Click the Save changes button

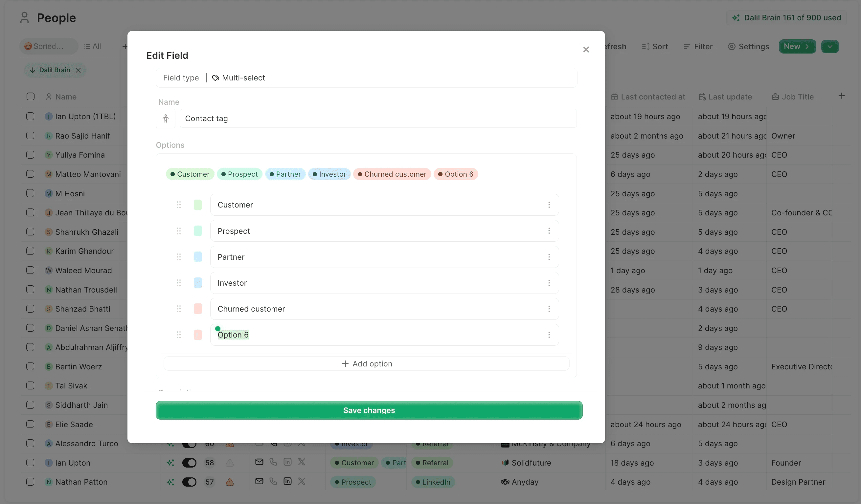click(369, 410)
